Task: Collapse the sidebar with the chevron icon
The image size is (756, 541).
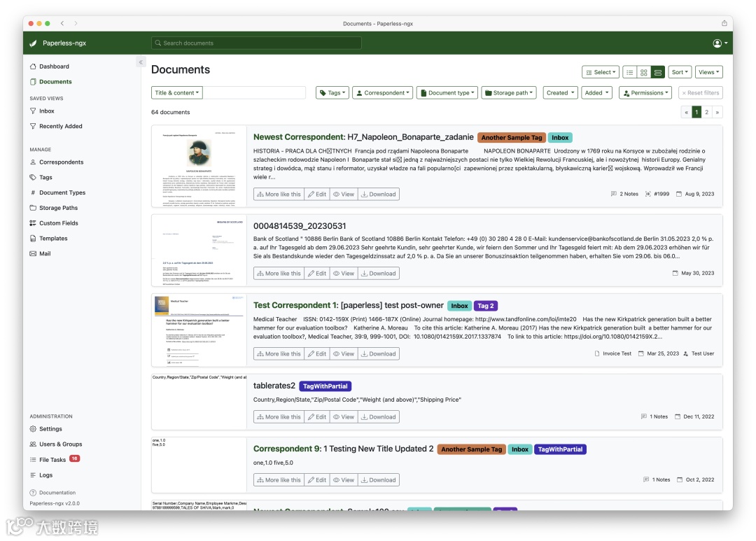Action: click(x=141, y=62)
